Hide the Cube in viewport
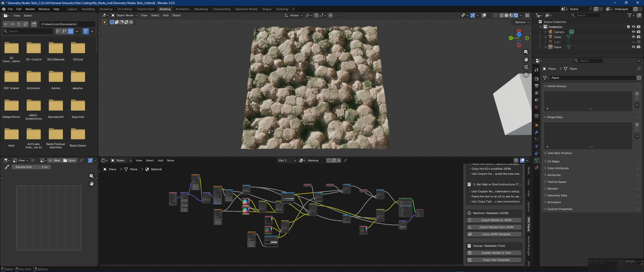The height and width of the screenshot is (272, 644). click(x=633, y=37)
